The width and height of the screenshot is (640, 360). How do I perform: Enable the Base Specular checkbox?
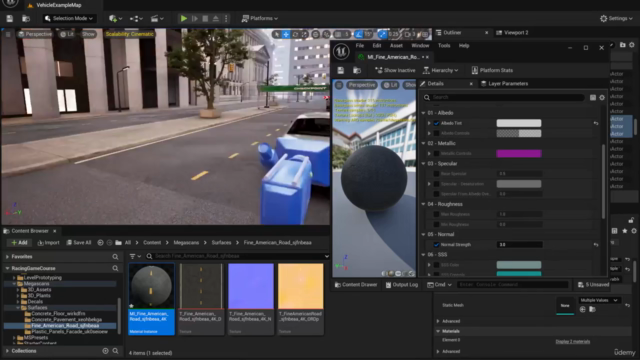(x=436, y=174)
